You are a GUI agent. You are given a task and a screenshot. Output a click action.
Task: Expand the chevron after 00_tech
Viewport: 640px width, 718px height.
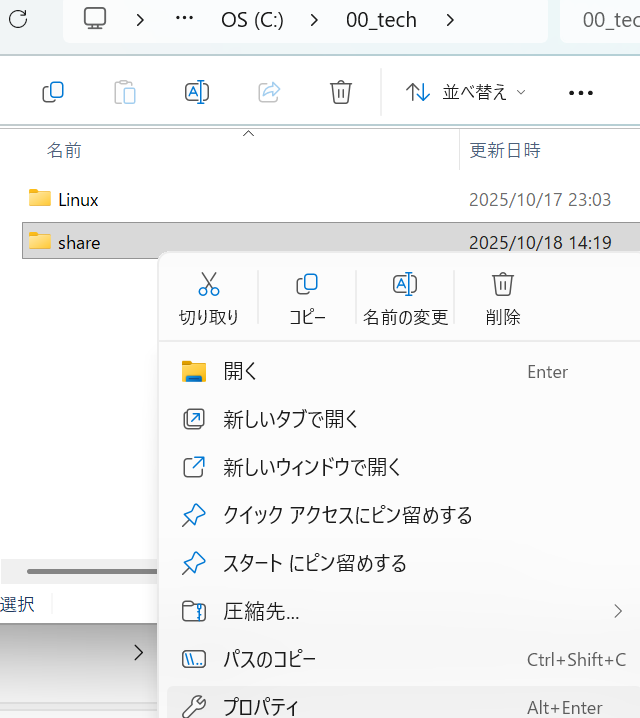[450, 20]
